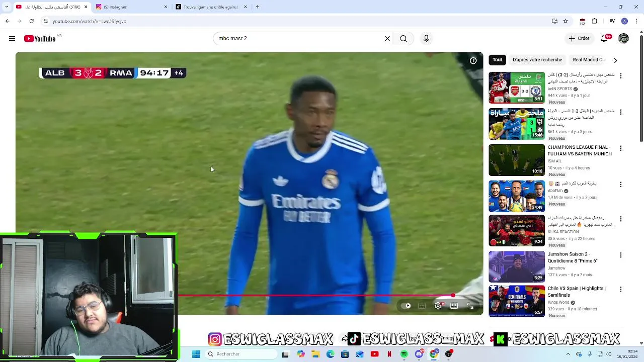This screenshot has height=362, width=644.
Task: Switch the player to theater mode
Action: coord(454,306)
